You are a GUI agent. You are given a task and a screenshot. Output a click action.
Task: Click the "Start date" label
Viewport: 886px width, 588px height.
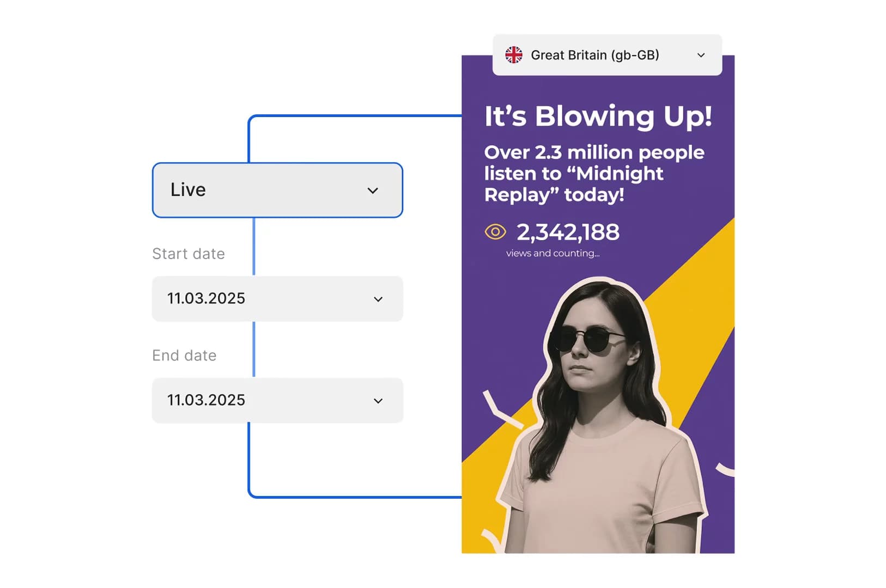[x=188, y=254]
